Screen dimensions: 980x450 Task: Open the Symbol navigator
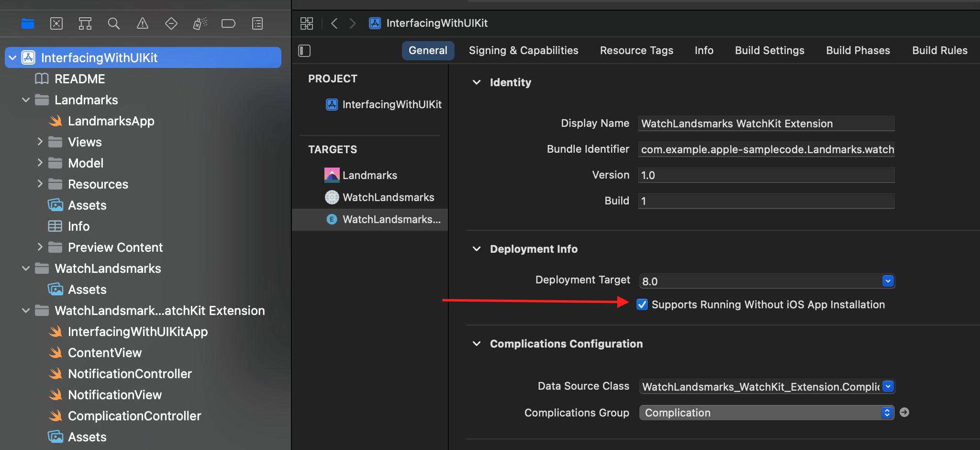click(85, 23)
